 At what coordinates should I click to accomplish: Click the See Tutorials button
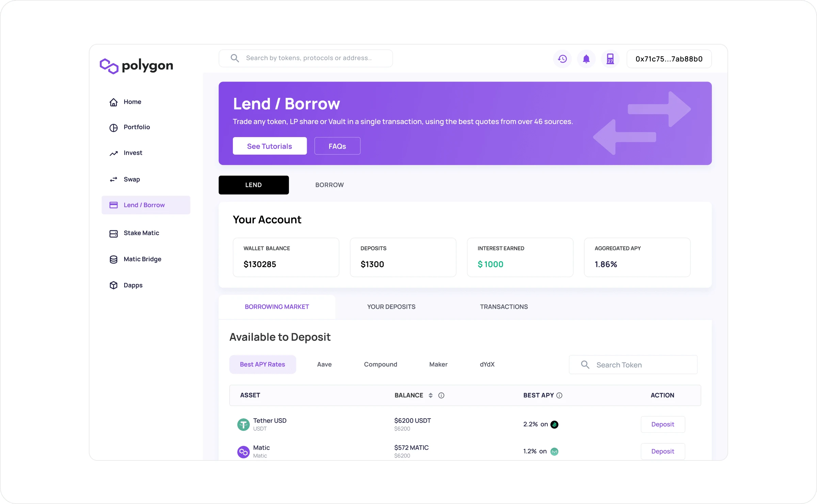tap(270, 146)
